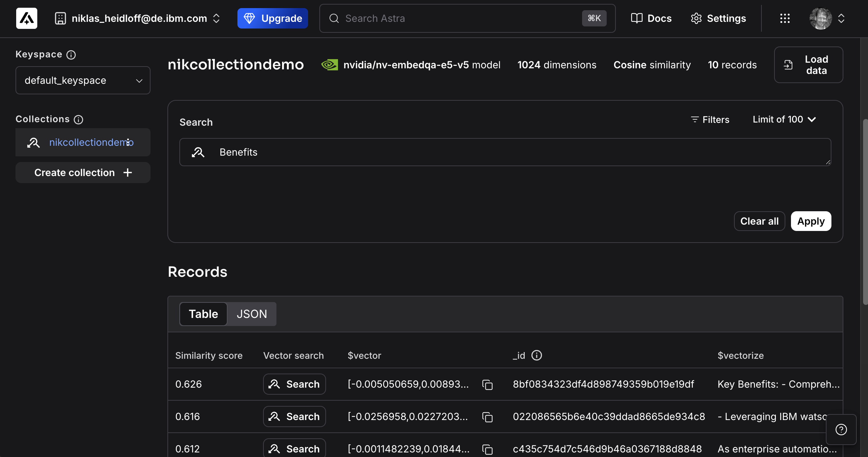
Task: Copy the vector of the 0.616 row
Action: coord(487,417)
